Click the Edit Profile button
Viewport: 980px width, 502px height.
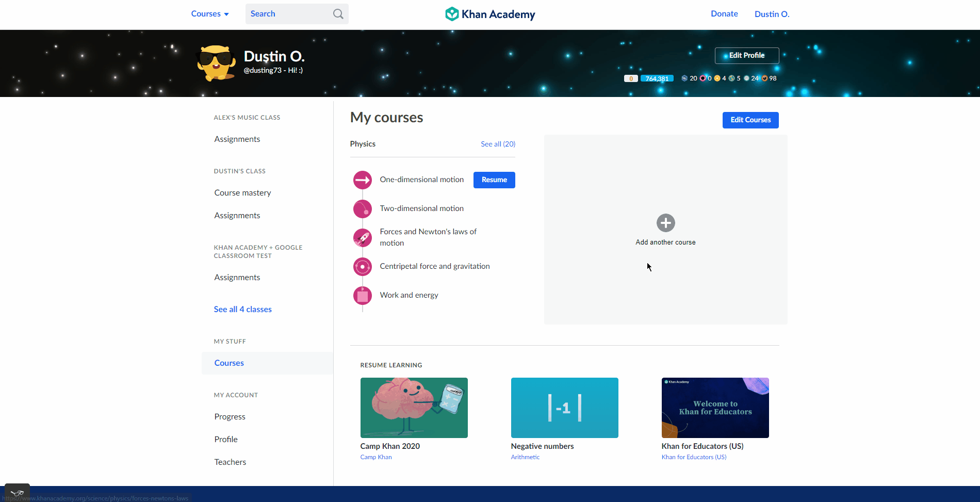[747, 55]
